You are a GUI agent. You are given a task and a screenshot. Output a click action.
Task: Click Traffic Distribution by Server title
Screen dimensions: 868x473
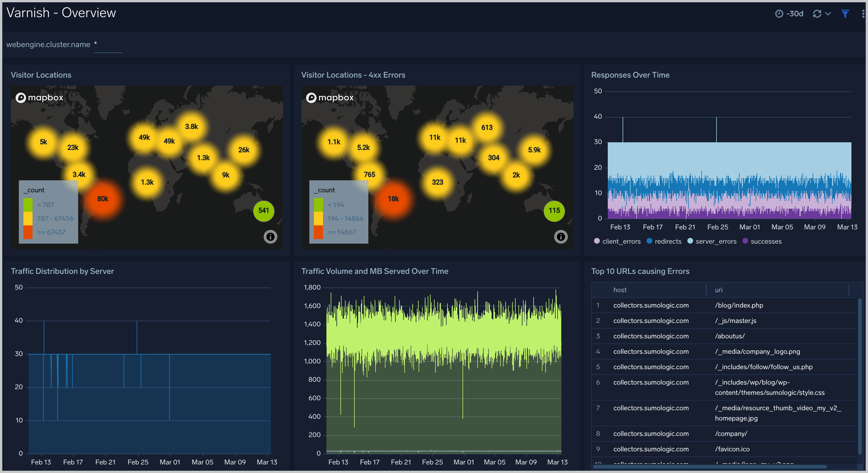[x=62, y=272]
